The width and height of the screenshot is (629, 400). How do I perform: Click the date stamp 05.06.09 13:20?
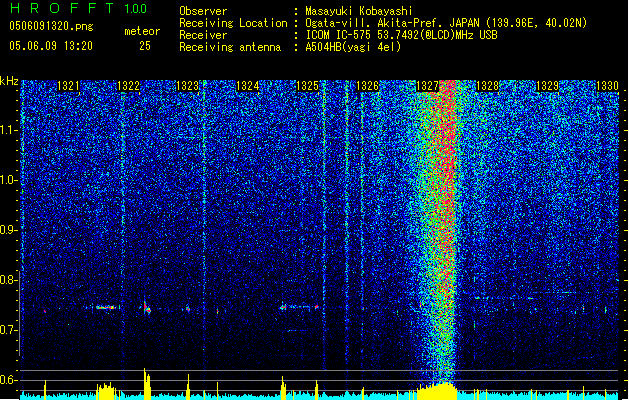[x=51, y=46]
